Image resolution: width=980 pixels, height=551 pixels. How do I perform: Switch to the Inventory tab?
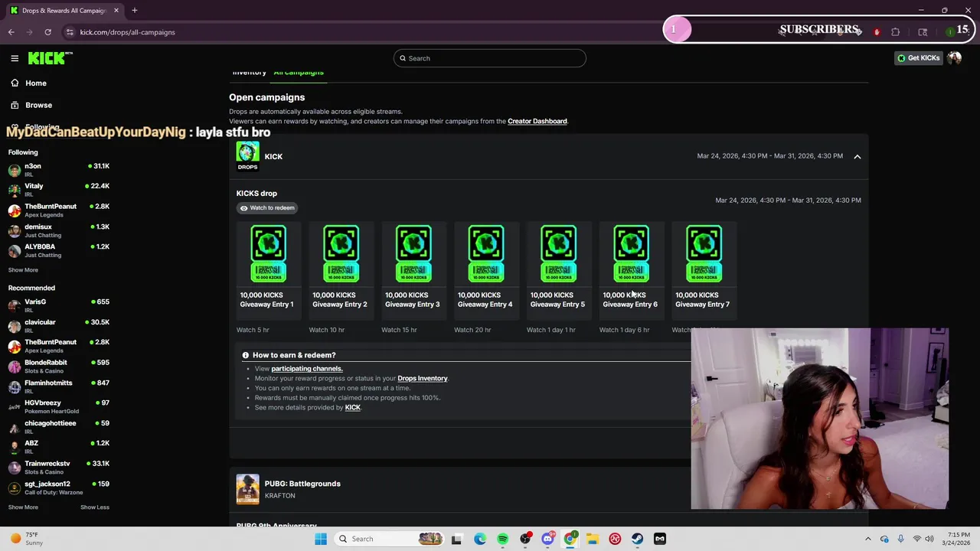click(250, 73)
